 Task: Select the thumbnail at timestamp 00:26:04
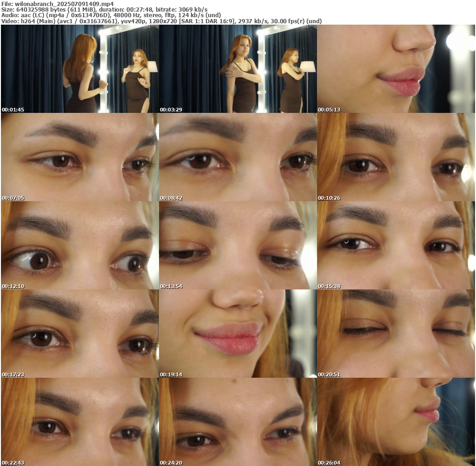[396, 422]
